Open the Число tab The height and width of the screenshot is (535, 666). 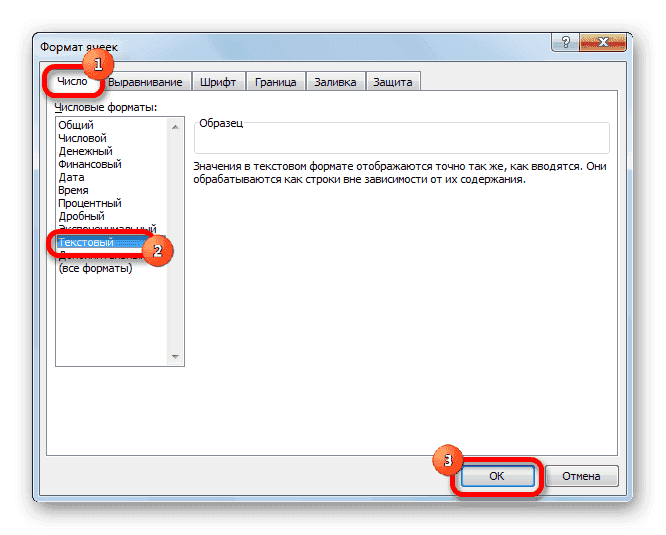pos(72,81)
